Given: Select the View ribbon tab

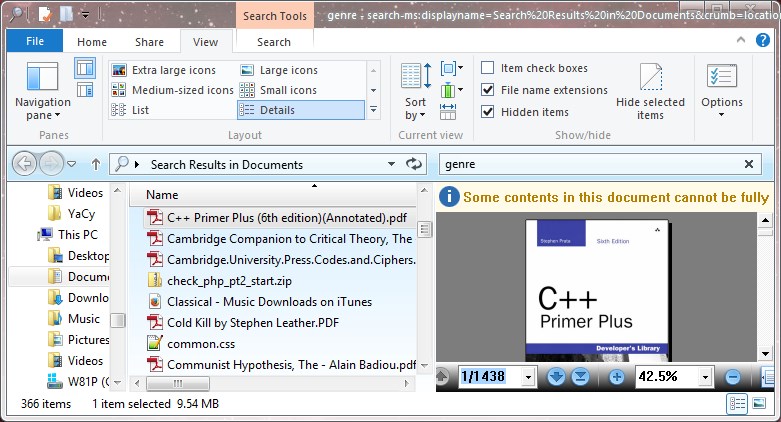Looking at the screenshot, I should (206, 42).
